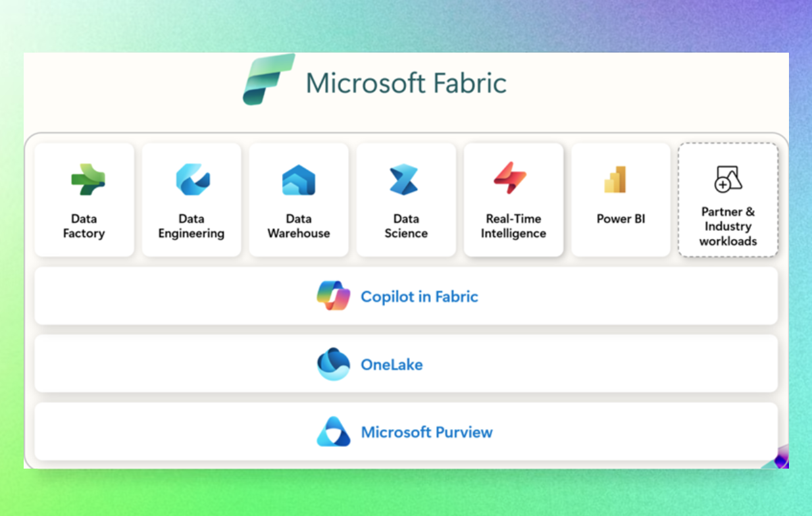Image resolution: width=812 pixels, height=516 pixels.
Task: Open the "OneLake" link text
Action: 392,364
